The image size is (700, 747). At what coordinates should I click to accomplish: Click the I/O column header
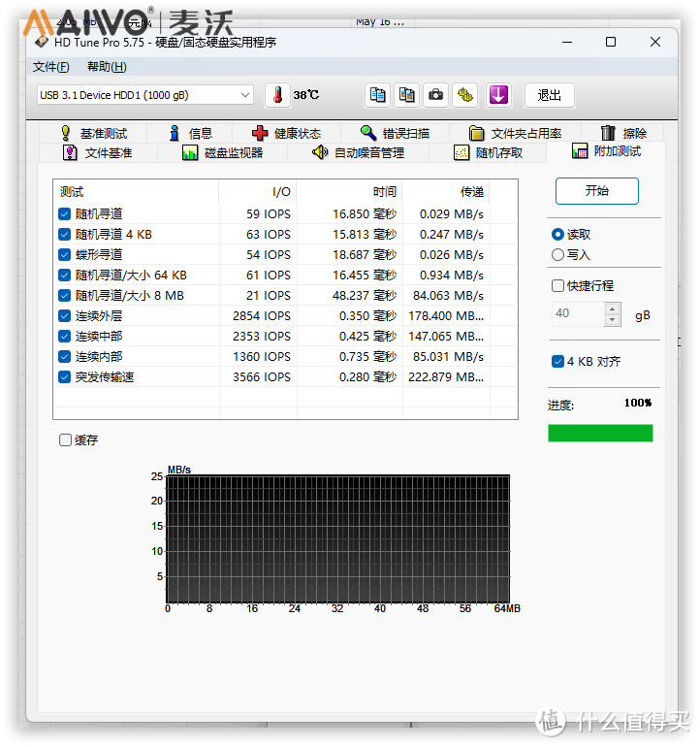[258, 192]
